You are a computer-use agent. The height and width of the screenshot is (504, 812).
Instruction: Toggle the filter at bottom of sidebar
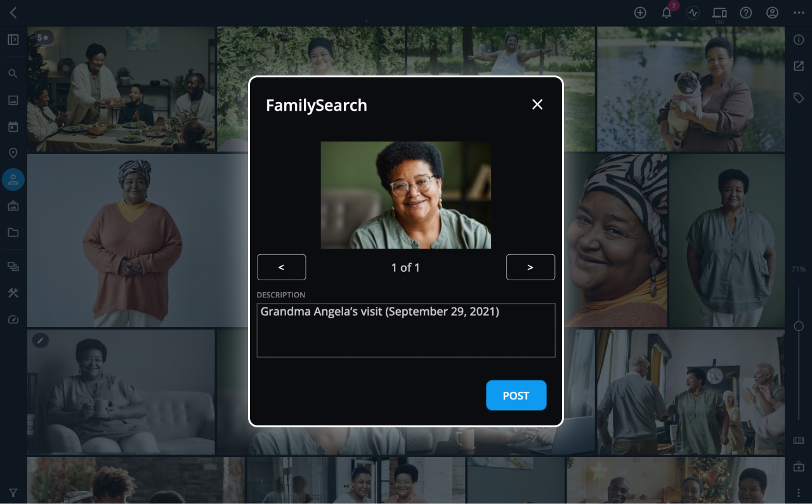[13, 493]
